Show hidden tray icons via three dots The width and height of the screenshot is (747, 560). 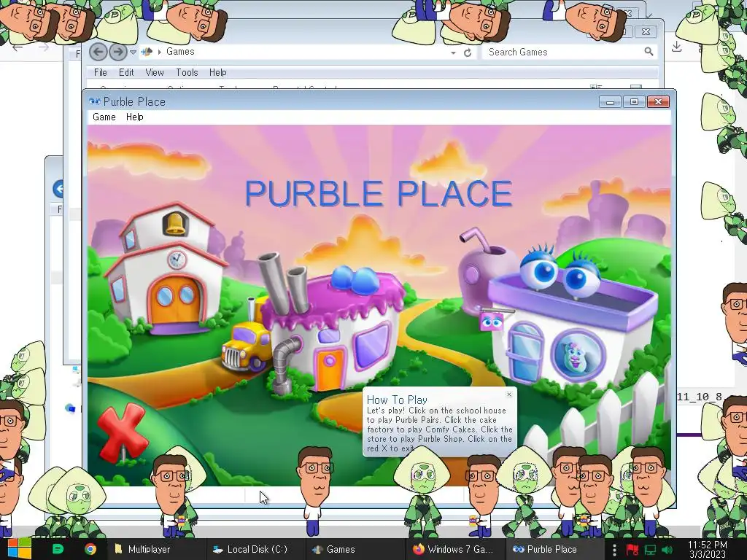coord(614,550)
